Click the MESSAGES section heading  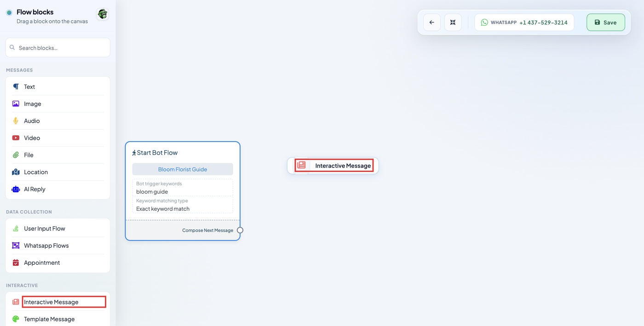(19, 70)
